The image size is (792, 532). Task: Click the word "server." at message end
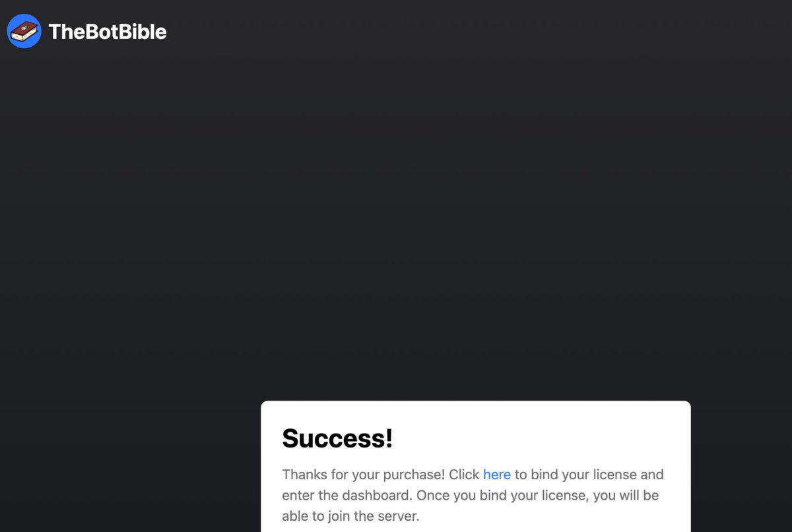click(399, 516)
